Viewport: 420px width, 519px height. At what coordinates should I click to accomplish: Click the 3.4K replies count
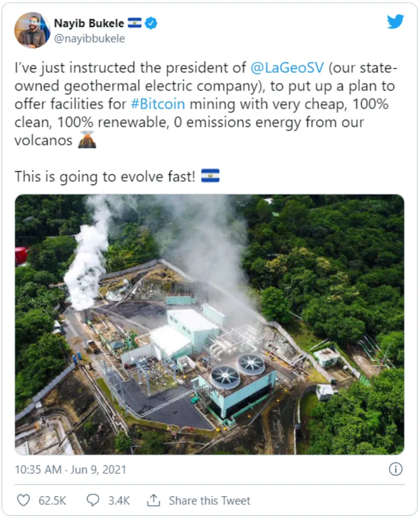(x=119, y=500)
